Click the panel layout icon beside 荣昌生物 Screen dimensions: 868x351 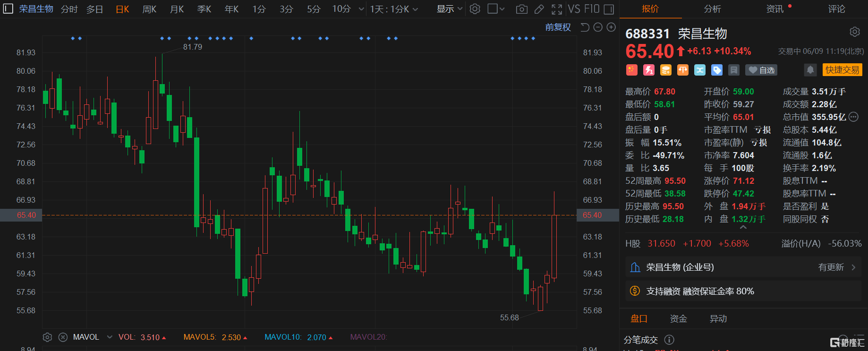(x=8, y=9)
